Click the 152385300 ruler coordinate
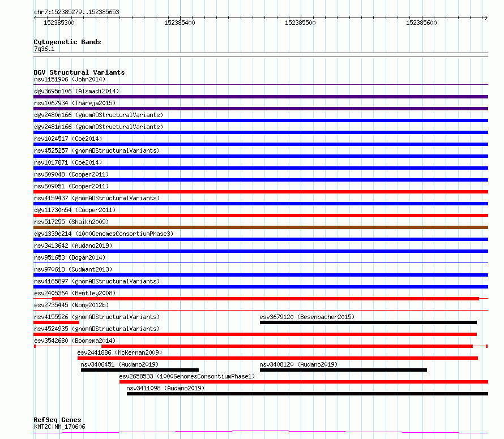Screen dimensions: 504x439 coord(59,23)
